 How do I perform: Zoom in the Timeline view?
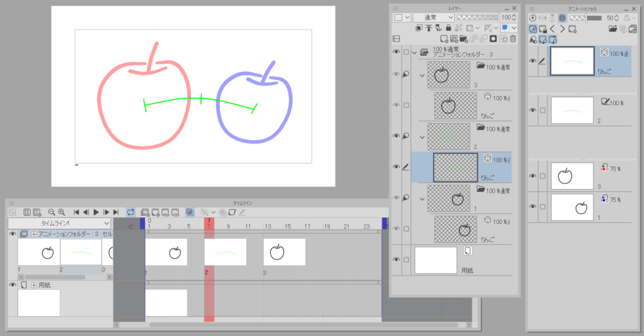click(x=62, y=213)
